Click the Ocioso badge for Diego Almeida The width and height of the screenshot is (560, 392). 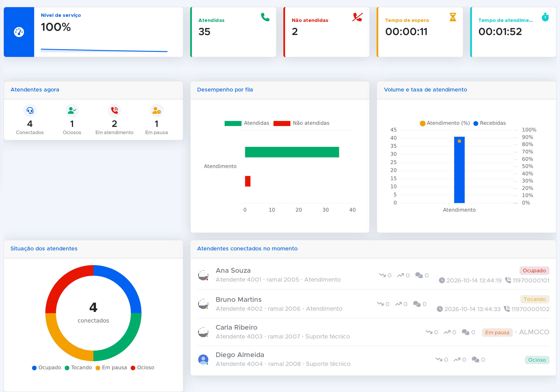[537, 360]
